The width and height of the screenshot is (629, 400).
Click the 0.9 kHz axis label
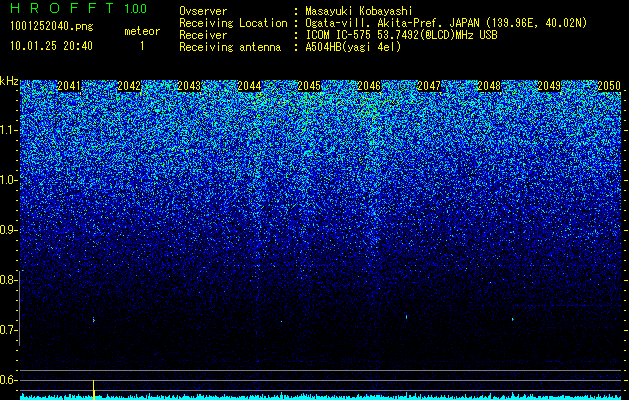click(9, 230)
